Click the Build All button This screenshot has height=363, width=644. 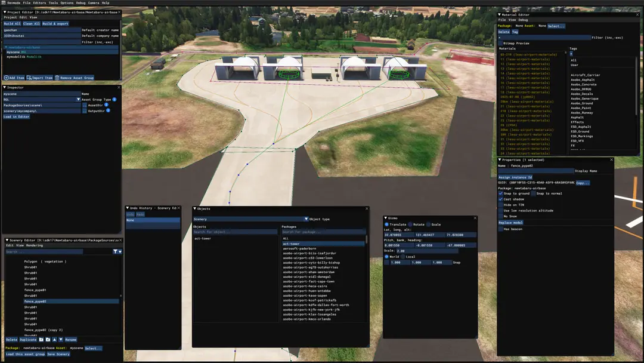tap(13, 24)
